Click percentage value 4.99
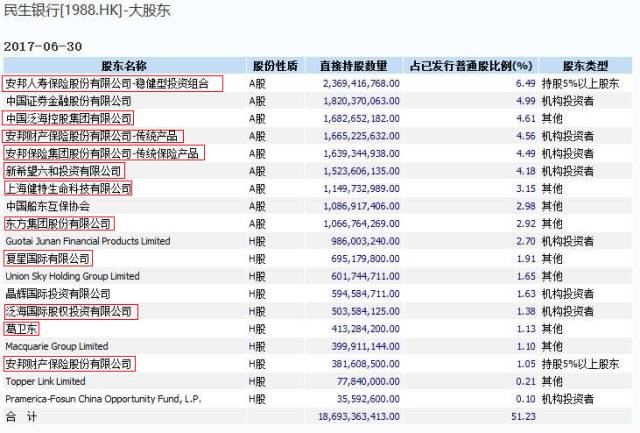The height and width of the screenshot is (433, 640). pyautogui.click(x=526, y=101)
